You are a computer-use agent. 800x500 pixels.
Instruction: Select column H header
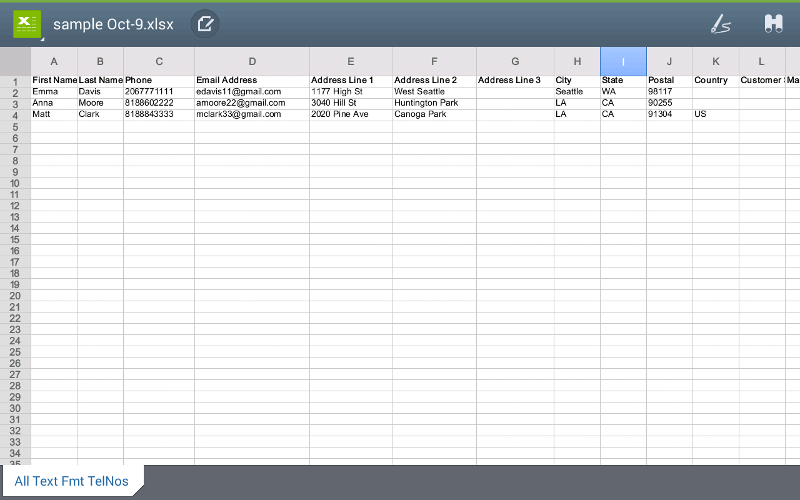point(577,61)
